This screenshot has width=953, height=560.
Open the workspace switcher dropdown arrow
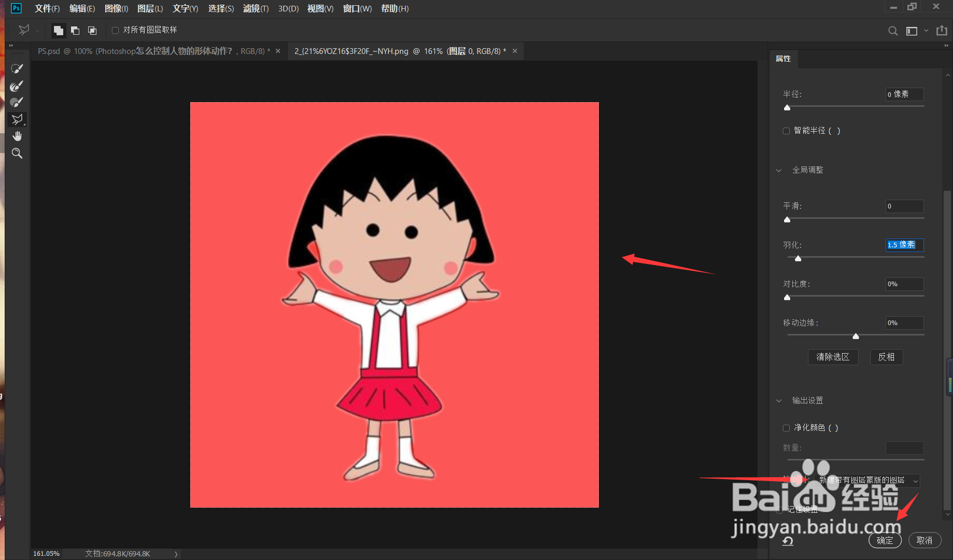pos(926,31)
